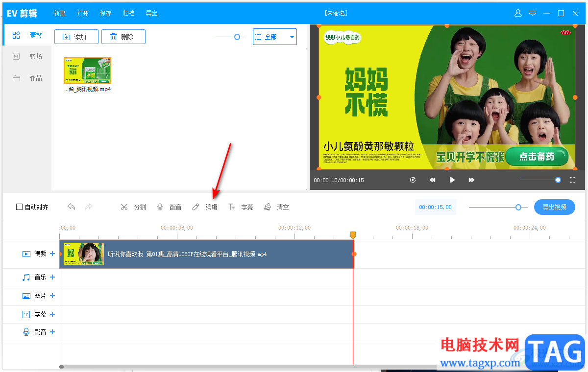The image size is (588, 372).
Task: Select the 腾讯视频.mp4 material thumbnail
Action: (x=87, y=71)
